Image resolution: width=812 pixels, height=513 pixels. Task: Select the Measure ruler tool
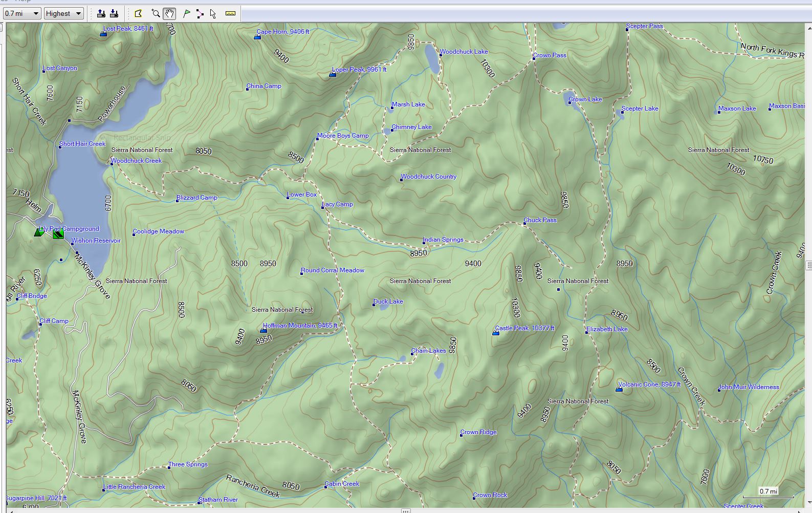(x=230, y=14)
